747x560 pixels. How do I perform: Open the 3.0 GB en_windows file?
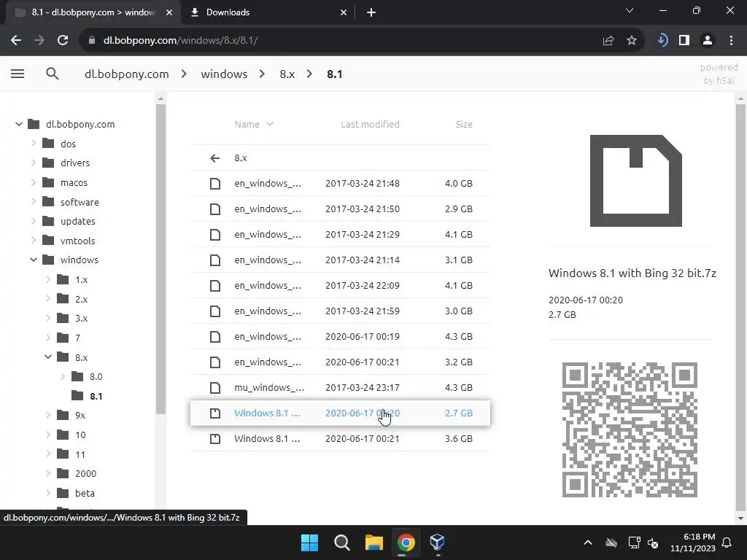tap(340, 311)
